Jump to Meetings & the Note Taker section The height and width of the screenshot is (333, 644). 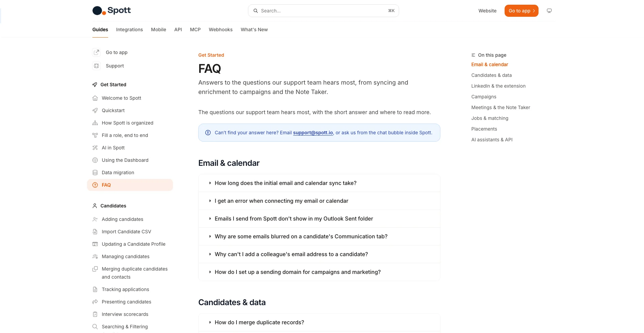pyautogui.click(x=501, y=107)
